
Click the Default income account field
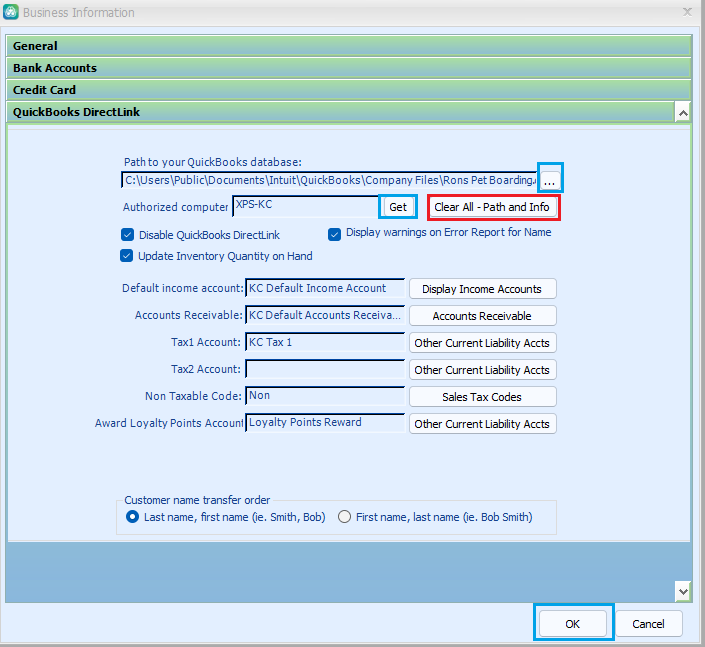pos(325,288)
